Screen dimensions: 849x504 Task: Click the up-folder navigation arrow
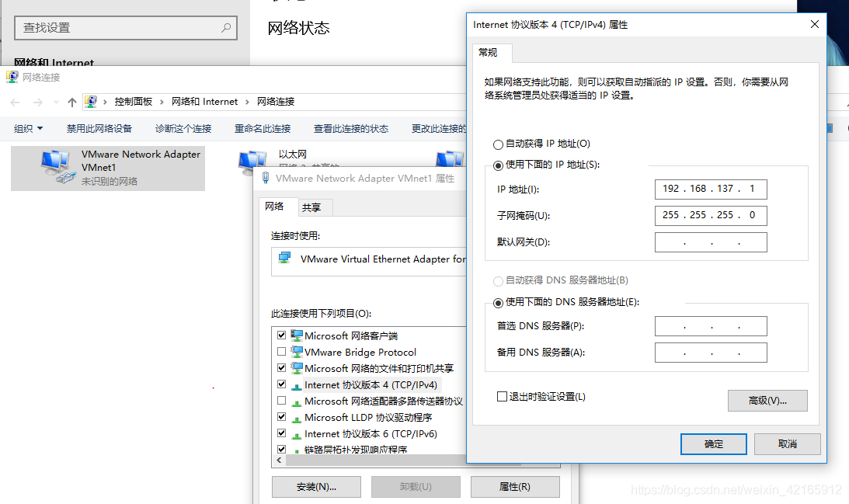71,101
